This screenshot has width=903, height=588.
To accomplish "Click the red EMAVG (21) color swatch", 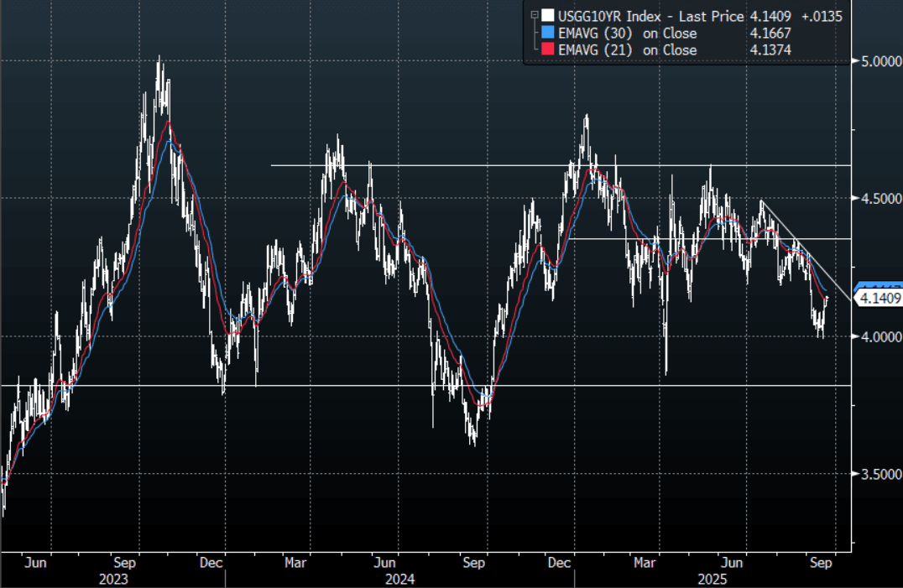I will coord(547,50).
